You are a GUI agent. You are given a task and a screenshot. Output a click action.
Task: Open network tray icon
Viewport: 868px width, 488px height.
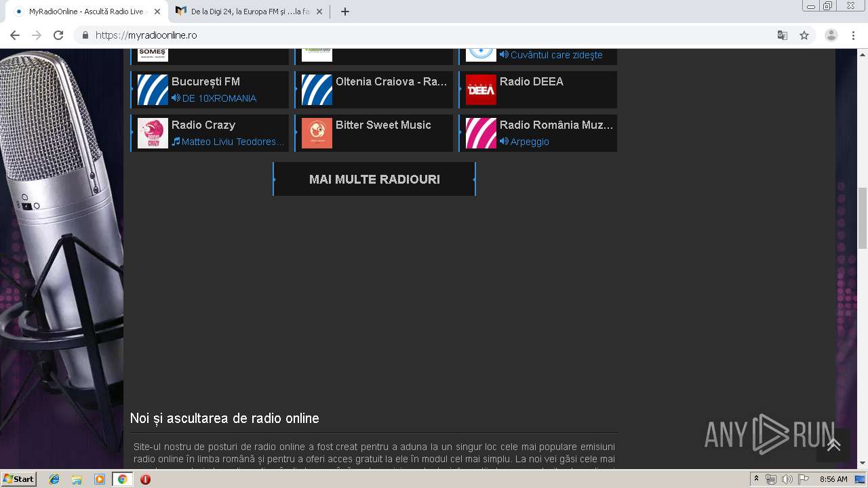click(771, 479)
